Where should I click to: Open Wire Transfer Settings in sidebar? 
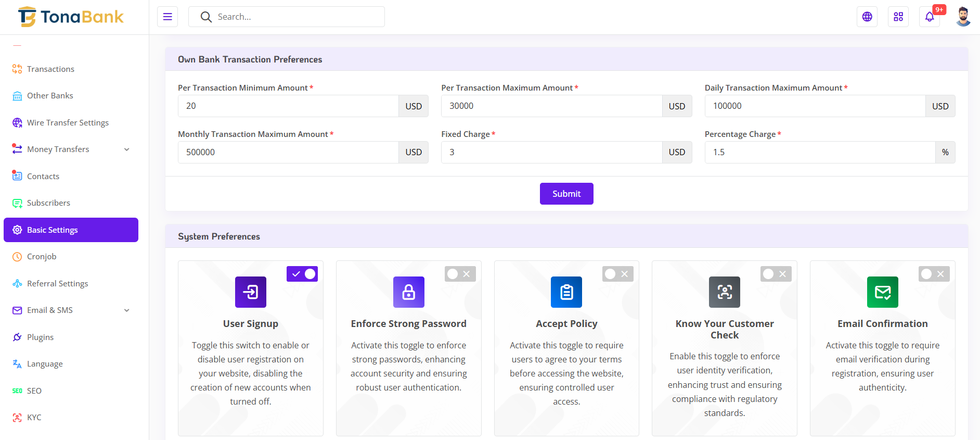[68, 123]
